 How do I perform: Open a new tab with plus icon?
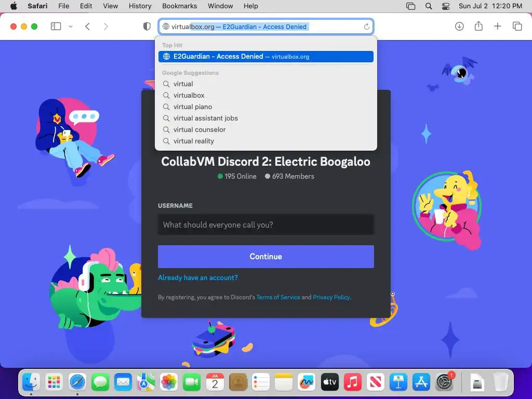point(497,26)
